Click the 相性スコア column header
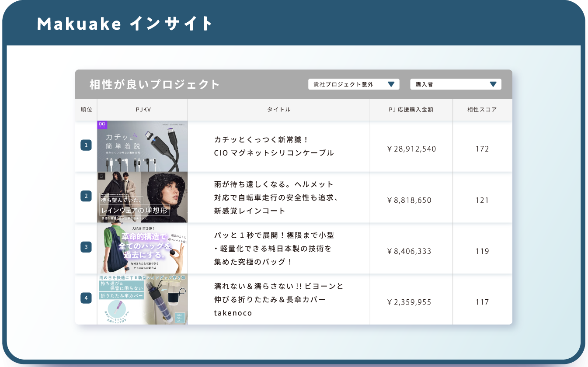 482,110
